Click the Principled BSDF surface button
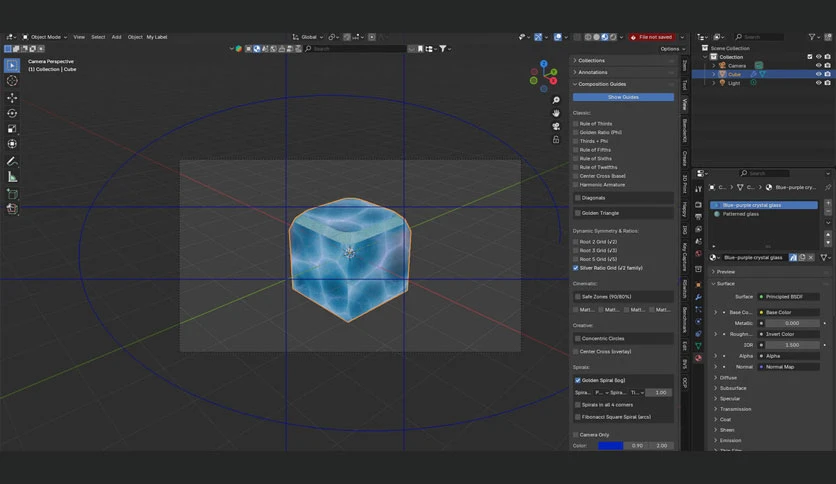 (x=789, y=297)
